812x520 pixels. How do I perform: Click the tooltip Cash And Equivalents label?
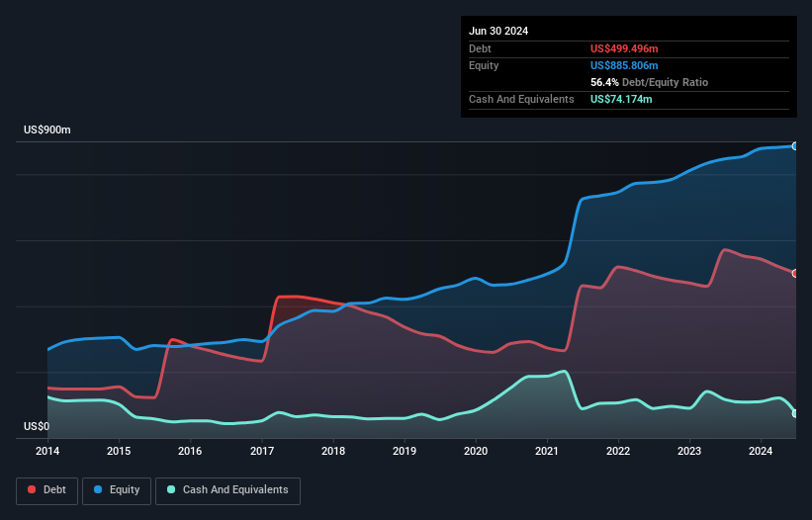(521, 99)
